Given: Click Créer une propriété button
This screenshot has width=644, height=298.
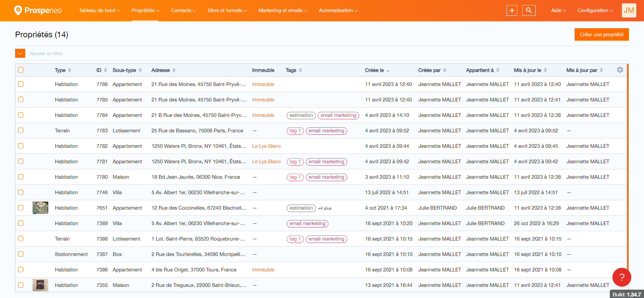Looking at the screenshot, I should pyautogui.click(x=602, y=35).
